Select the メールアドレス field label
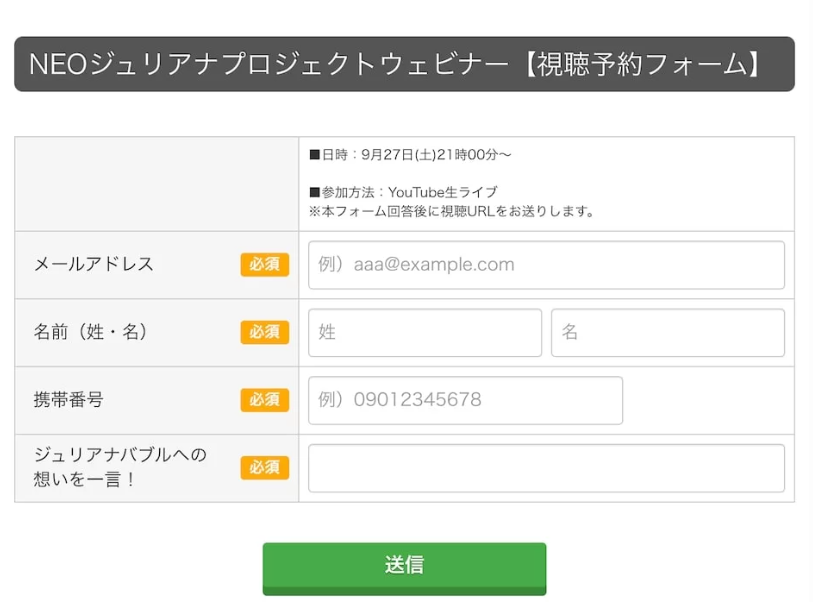 94,265
